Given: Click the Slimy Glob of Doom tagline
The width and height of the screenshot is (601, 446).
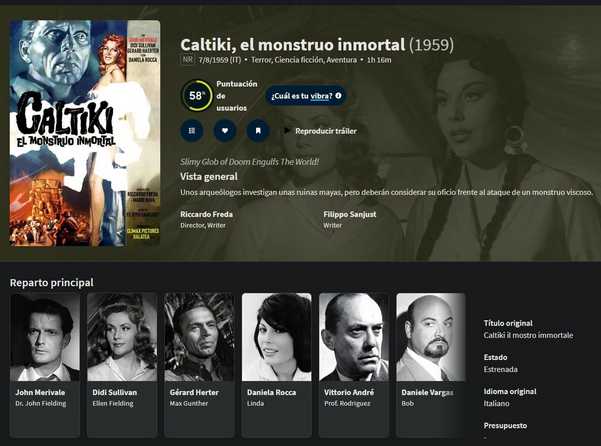Looking at the screenshot, I should point(250,162).
